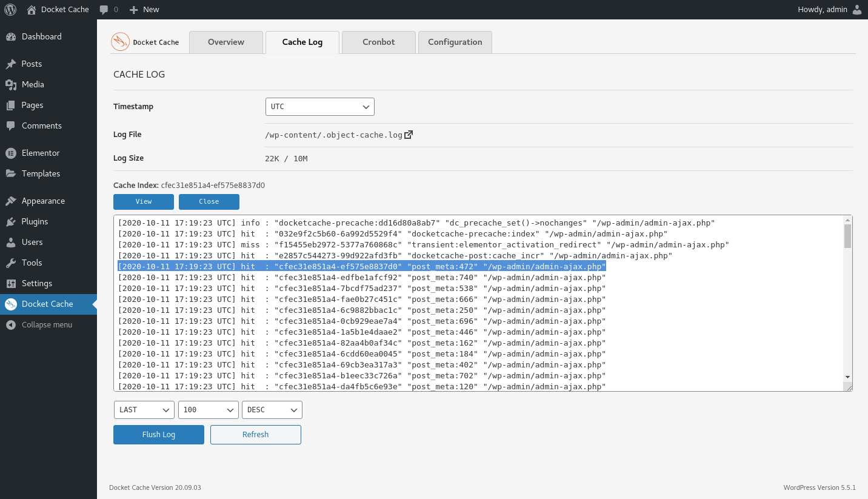Click the Refresh button

[x=255, y=435]
